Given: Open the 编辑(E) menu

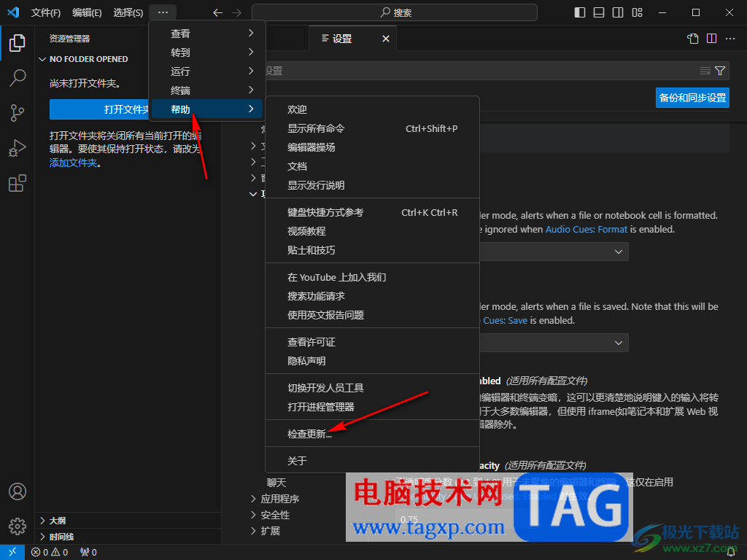Looking at the screenshot, I should coord(87,12).
